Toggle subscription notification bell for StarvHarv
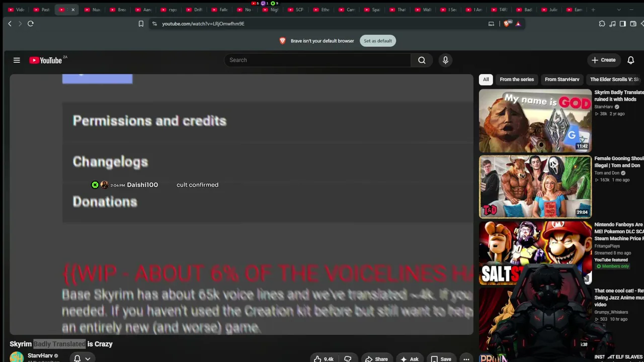Image resolution: width=644 pixels, height=362 pixels. coord(81,358)
